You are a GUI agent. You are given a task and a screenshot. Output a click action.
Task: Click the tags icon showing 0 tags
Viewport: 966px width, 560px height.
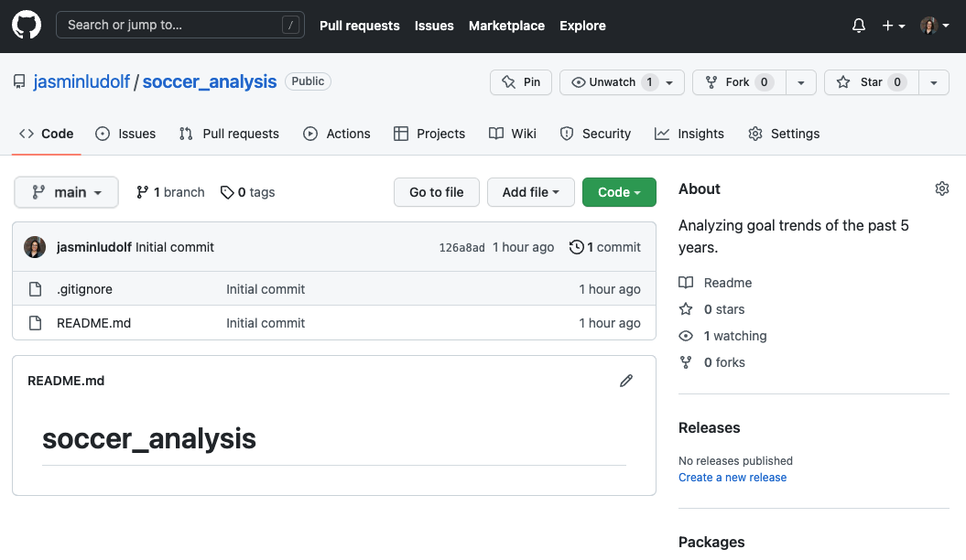pyautogui.click(x=226, y=192)
